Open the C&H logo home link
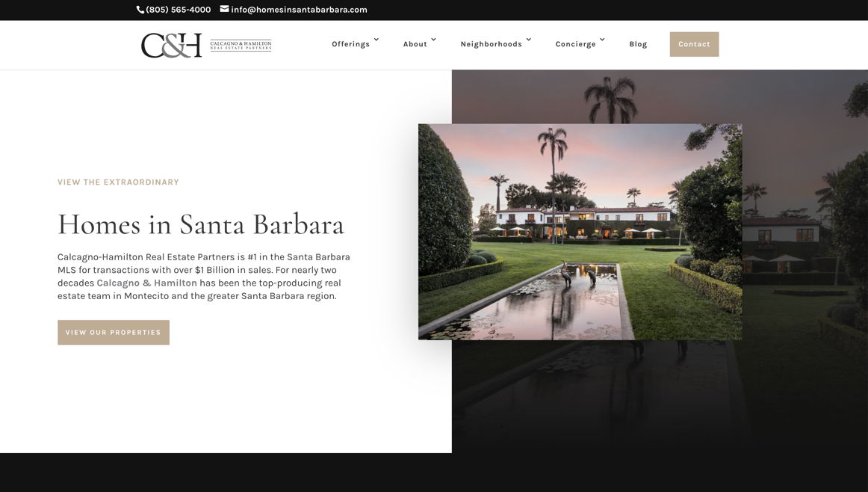The image size is (868, 492). point(171,46)
